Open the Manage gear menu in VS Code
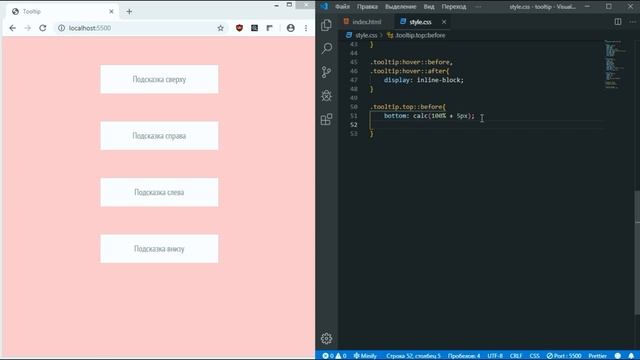Image resolution: width=640 pixels, height=360 pixels. pyautogui.click(x=326, y=338)
